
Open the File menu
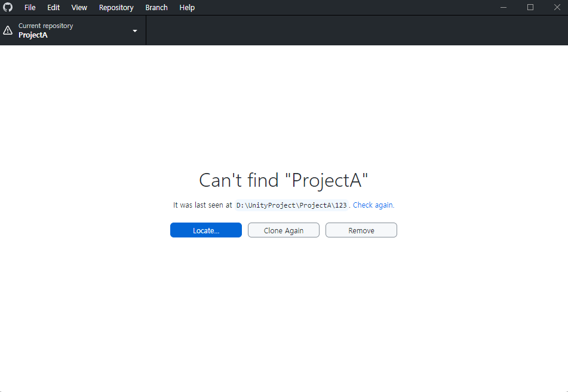click(30, 7)
